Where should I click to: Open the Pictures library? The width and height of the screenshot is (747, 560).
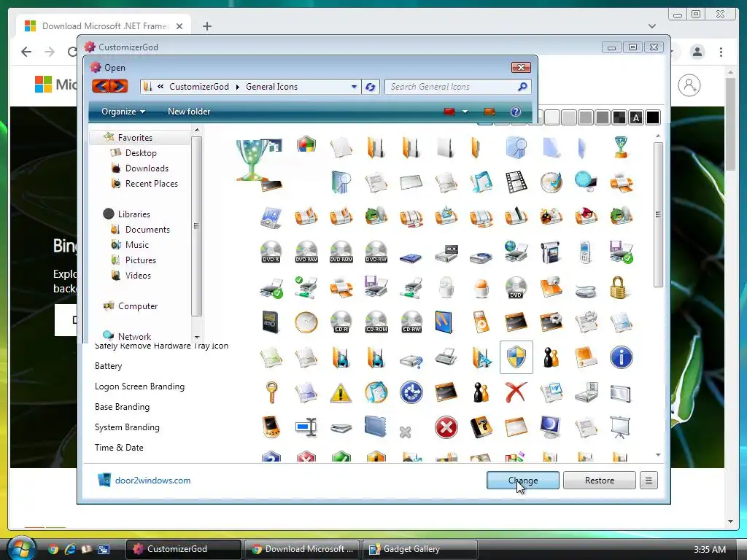click(141, 260)
